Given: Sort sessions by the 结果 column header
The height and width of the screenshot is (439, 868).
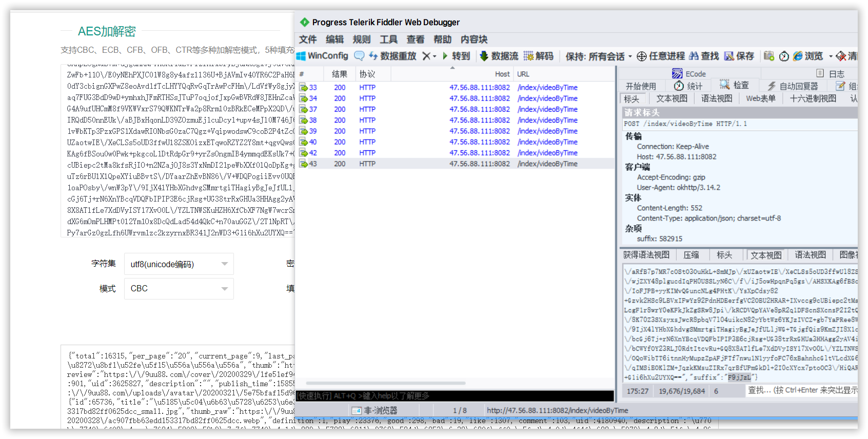Looking at the screenshot, I should click(x=340, y=74).
